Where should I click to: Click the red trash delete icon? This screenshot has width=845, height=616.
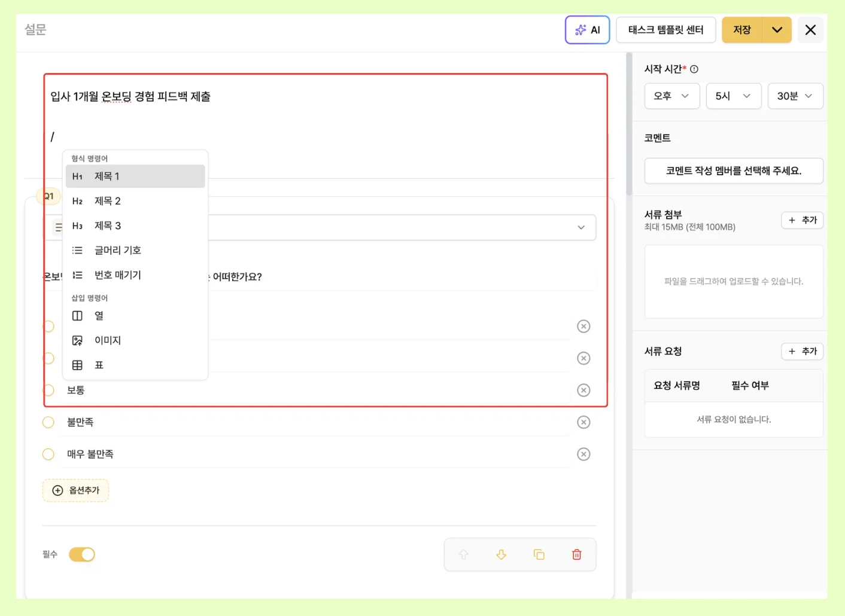(576, 554)
